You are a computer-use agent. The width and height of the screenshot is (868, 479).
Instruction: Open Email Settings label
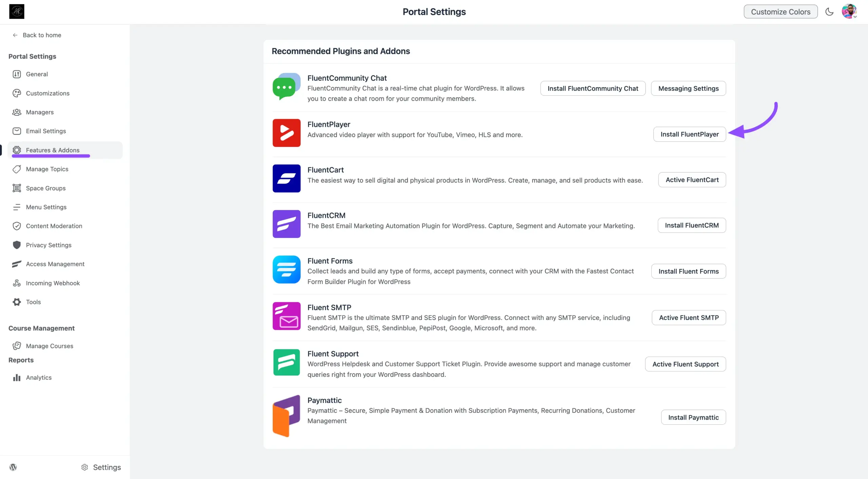(46, 131)
